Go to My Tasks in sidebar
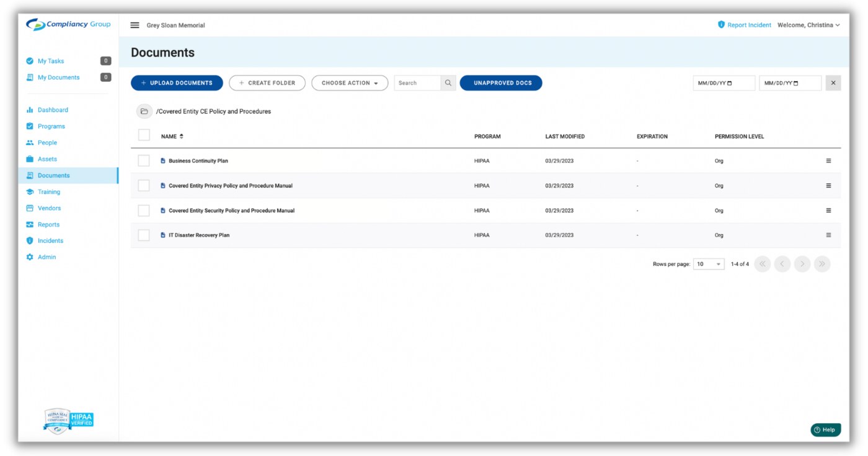The image size is (868, 456). (51, 61)
